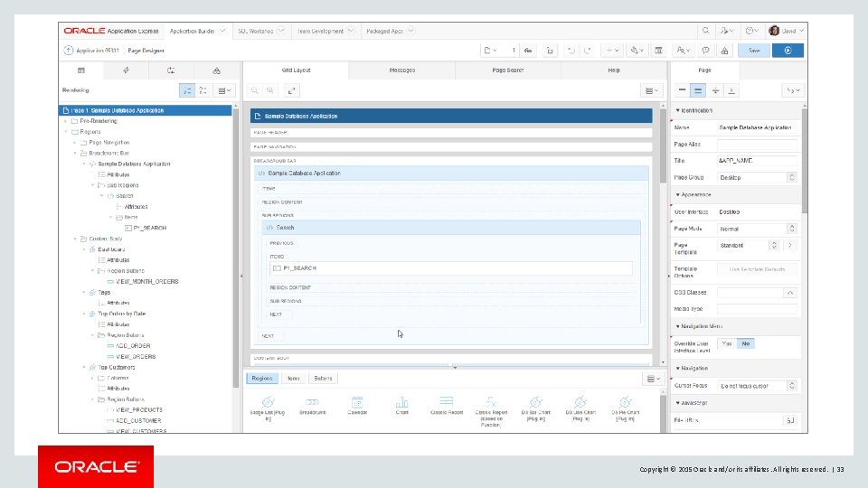Open the create plus dropdown in toolbar
Screen dimensions: 868x488
[x=612, y=51]
